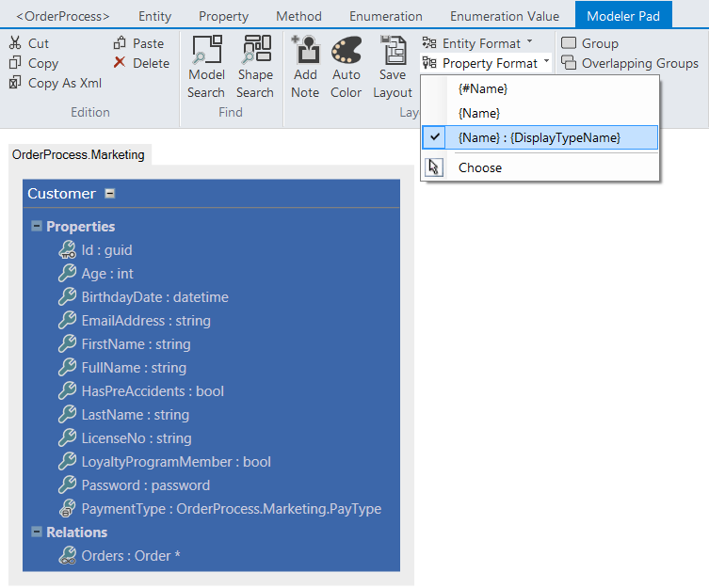Image resolution: width=709 pixels, height=588 pixels.
Task: Collapse the Customer entity box
Action: point(110,194)
